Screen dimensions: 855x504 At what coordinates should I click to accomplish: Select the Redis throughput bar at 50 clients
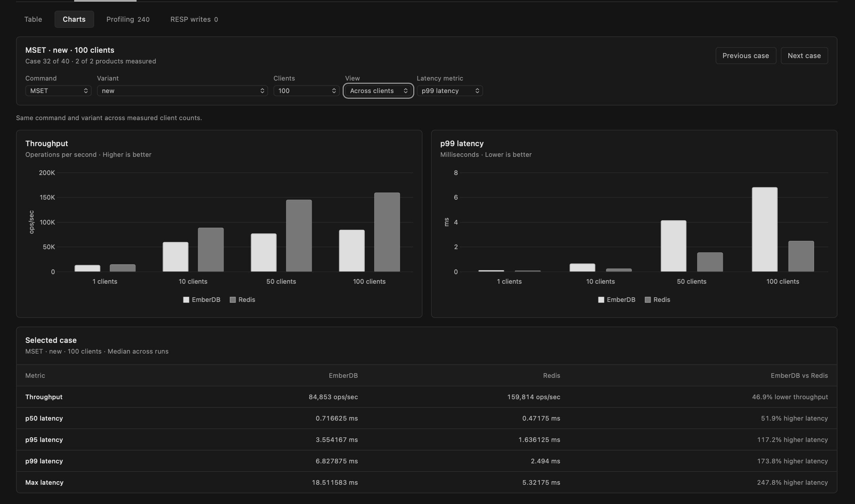click(299, 236)
